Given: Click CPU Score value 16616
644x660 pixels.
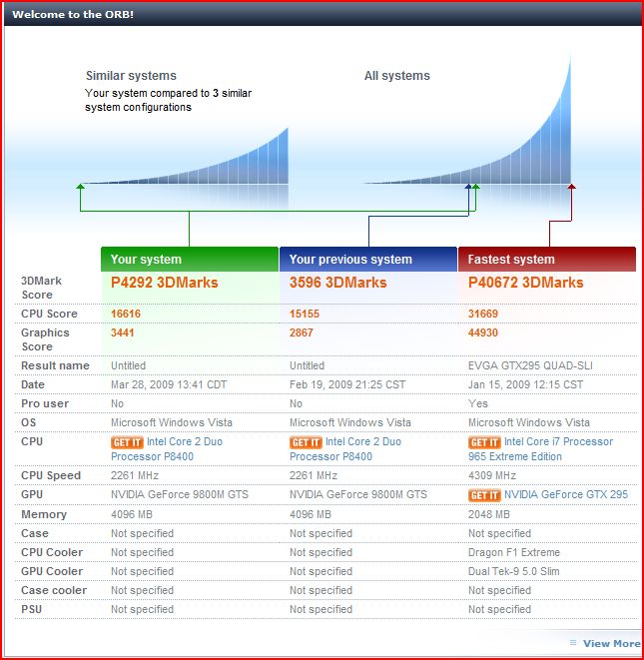Looking at the screenshot, I should coord(126,314).
